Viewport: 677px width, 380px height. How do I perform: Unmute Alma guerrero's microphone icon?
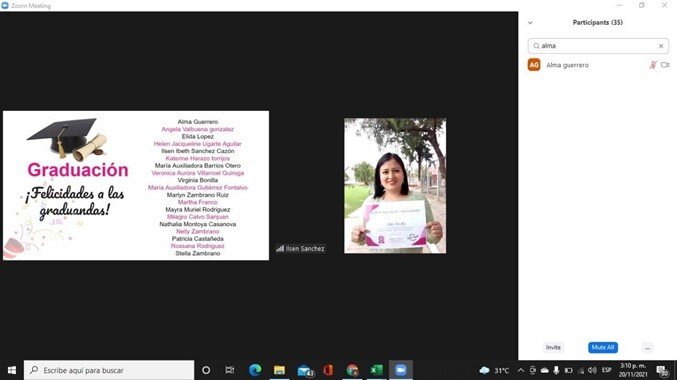click(x=652, y=65)
